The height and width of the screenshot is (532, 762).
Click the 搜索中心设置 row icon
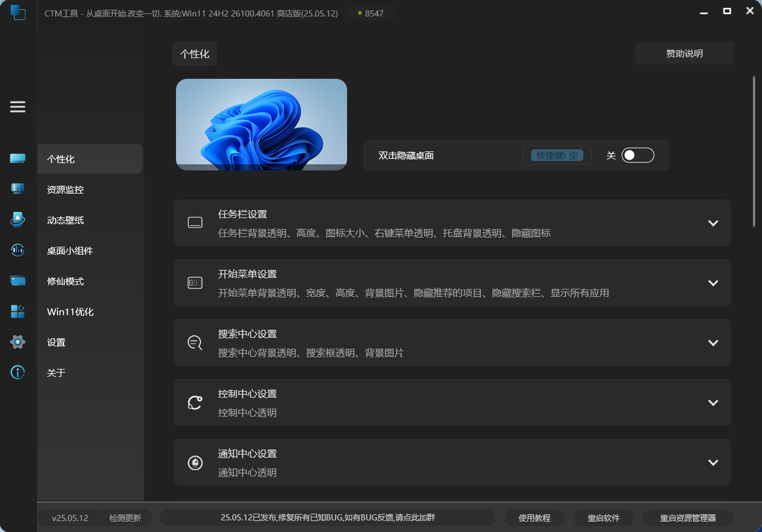[195, 343]
